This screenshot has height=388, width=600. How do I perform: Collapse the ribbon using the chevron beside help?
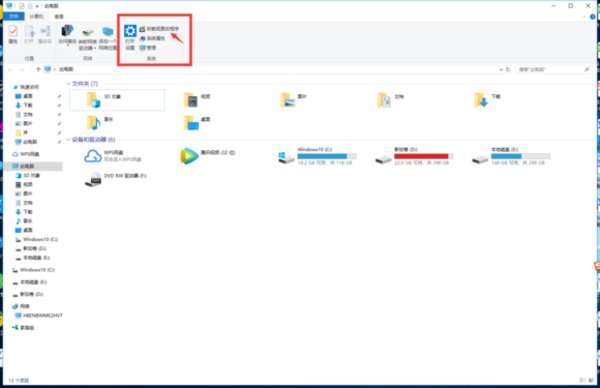point(584,17)
